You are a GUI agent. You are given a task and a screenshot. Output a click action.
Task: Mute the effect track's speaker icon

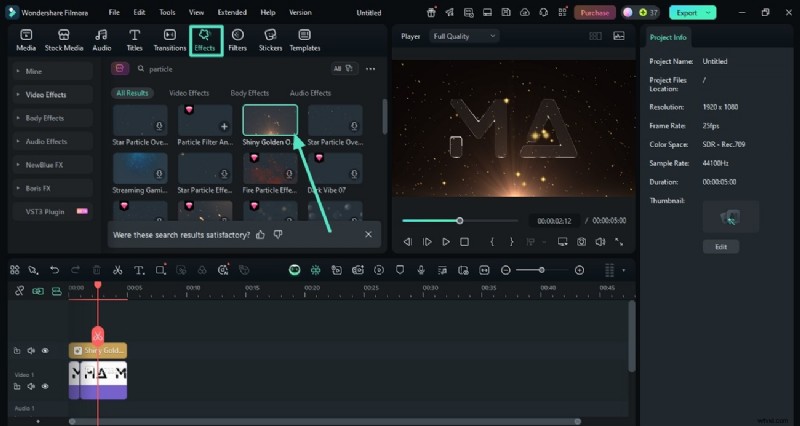(x=31, y=351)
